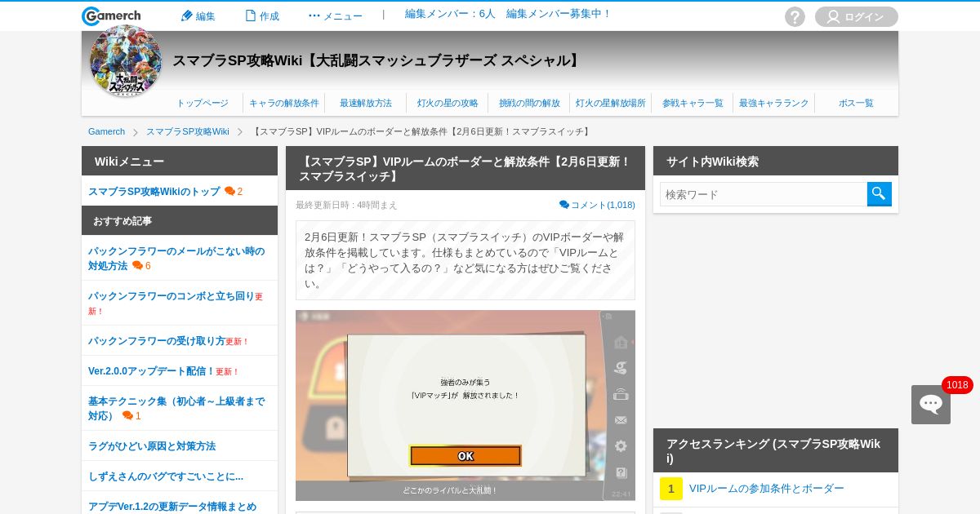Open the メニュー dots menu

335,16
